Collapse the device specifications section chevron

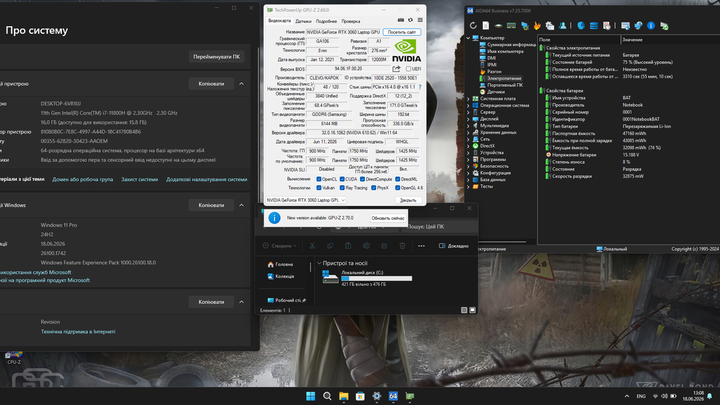242,84
